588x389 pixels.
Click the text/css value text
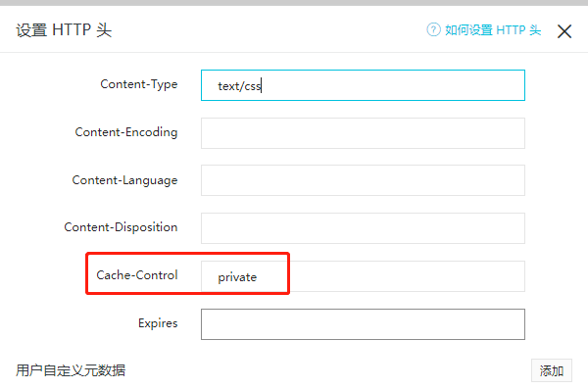(239, 86)
